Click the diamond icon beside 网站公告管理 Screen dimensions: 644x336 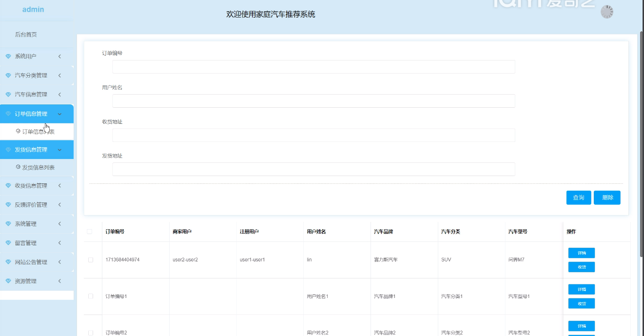[x=8, y=262]
